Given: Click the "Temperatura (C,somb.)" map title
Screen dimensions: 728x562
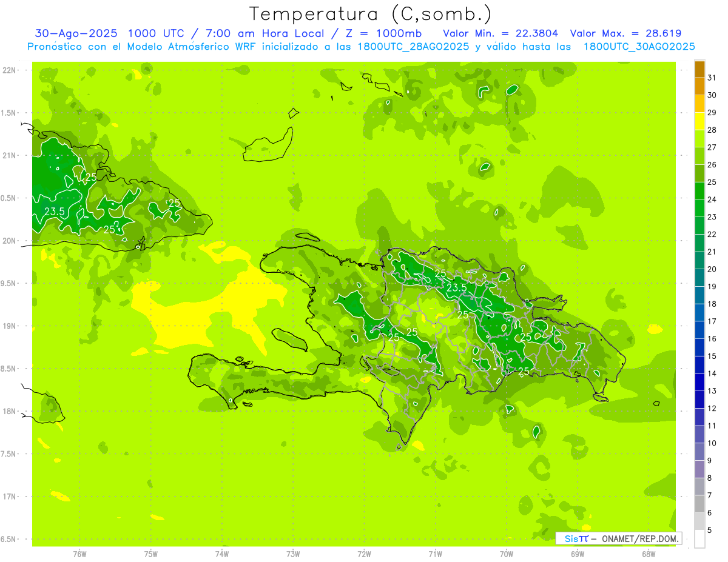Looking at the screenshot, I should [x=371, y=13].
